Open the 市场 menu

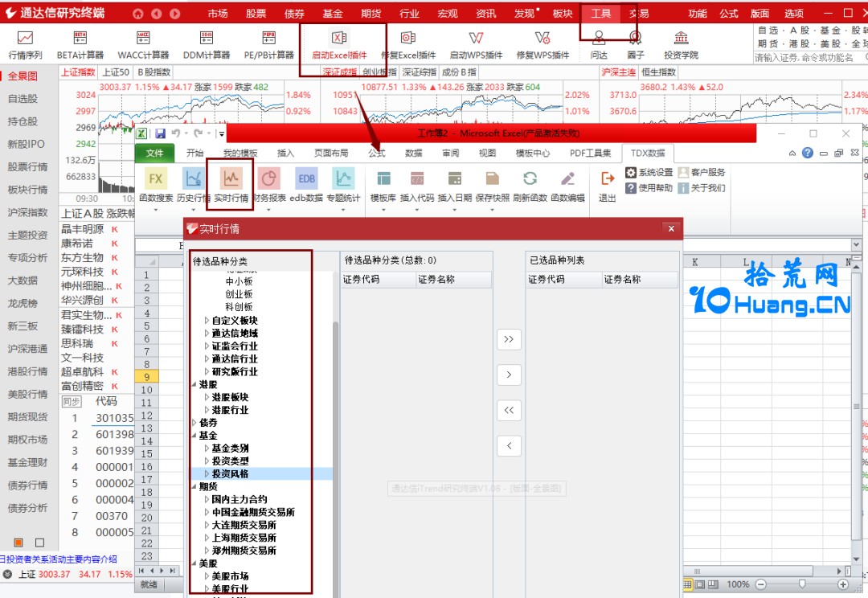click(218, 14)
